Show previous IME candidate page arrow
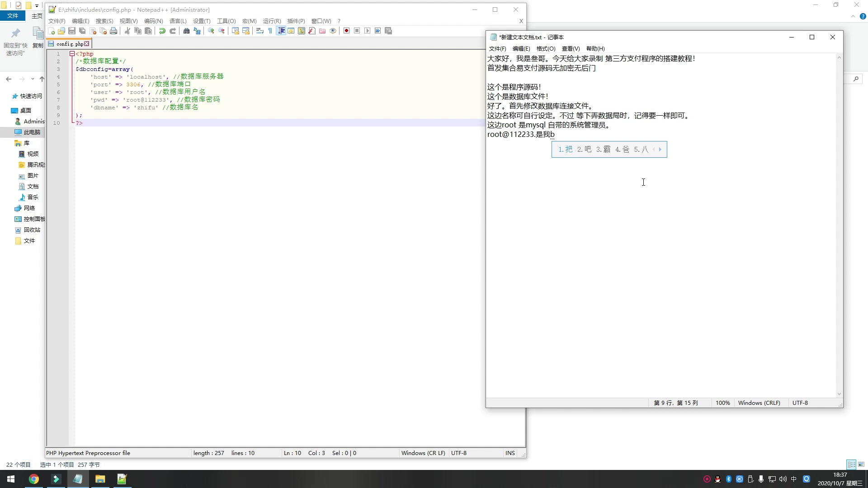Screen dimensions: 868x488 click(x=654, y=150)
